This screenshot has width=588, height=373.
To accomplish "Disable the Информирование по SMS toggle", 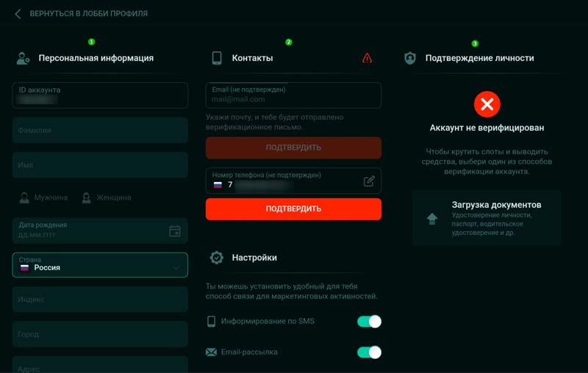I will pos(369,321).
